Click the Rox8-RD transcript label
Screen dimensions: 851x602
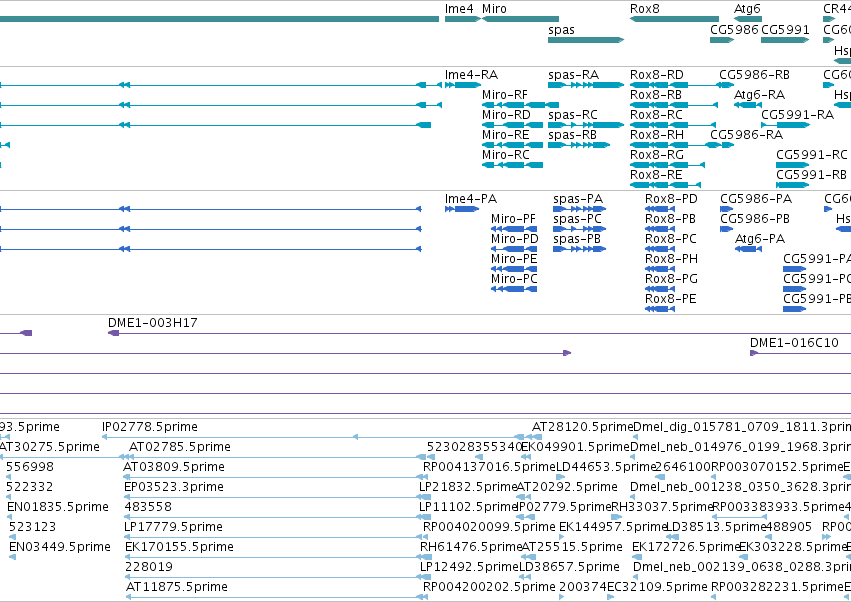click(x=657, y=74)
